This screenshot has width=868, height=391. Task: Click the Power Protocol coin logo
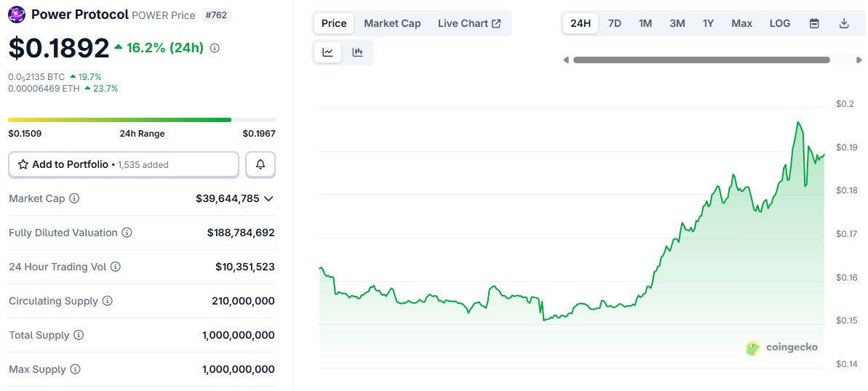[x=17, y=15]
